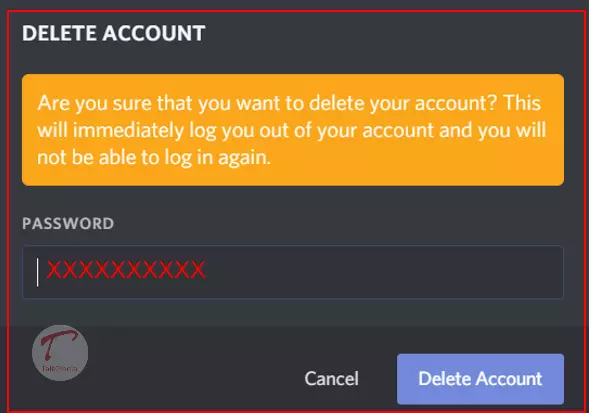Click the Delete Account button
Viewport: 591px width, 413px height.
tap(480, 379)
